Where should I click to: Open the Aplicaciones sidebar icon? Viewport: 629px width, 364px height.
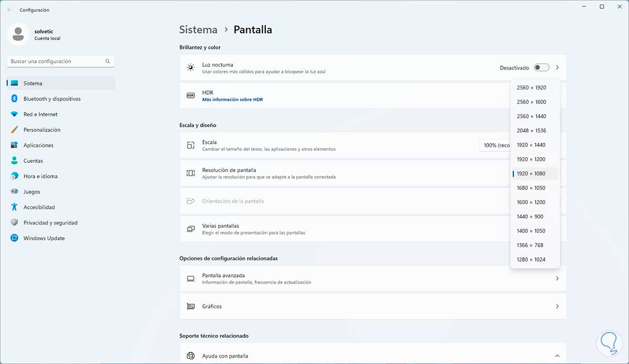14,145
